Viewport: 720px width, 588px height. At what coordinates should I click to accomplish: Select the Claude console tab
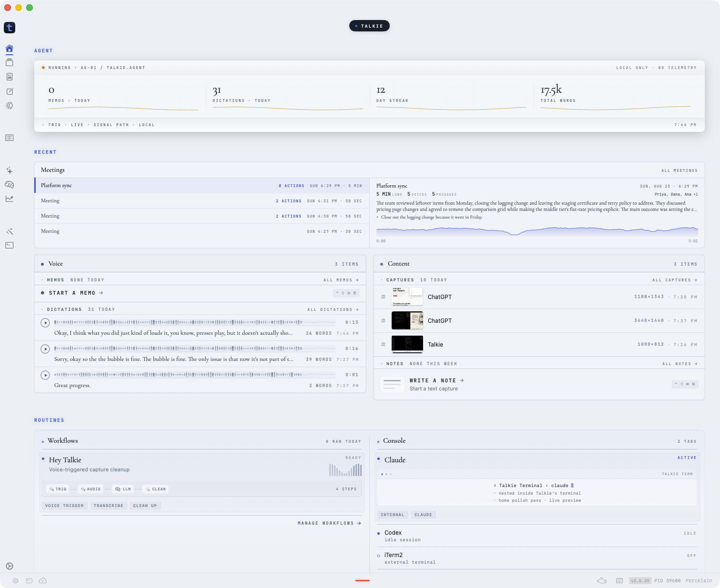pyautogui.click(x=395, y=460)
